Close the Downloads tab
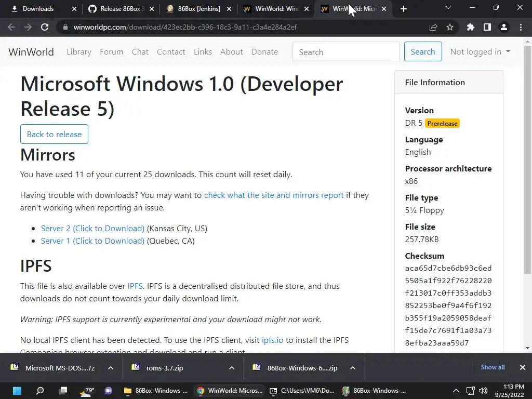532x399 pixels. pos(74,9)
